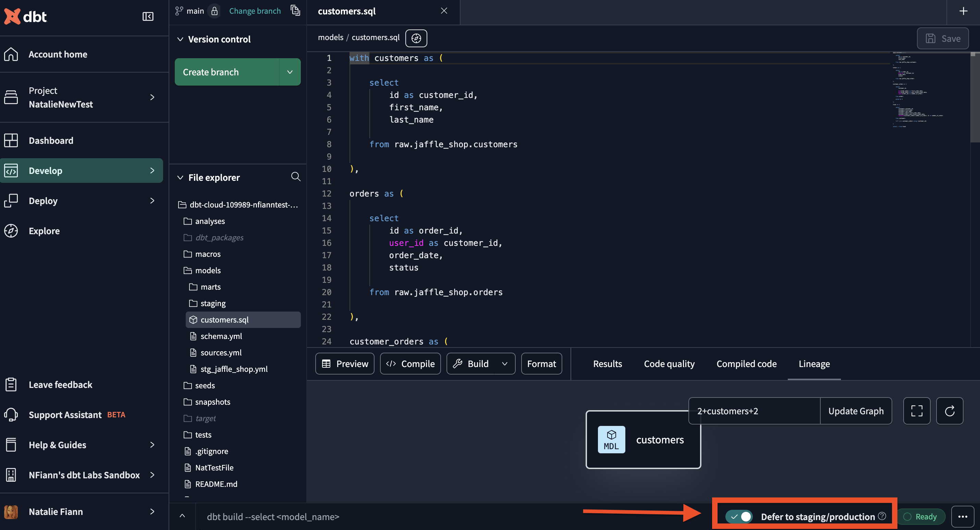Screen dimensions: 980x530
Task: Expand the seeds folder
Action: [x=199, y=385]
